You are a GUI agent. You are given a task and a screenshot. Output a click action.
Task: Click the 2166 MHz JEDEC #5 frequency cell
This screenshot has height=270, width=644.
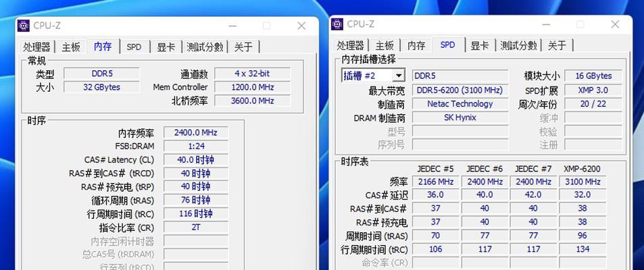click(x=435, y=182)
